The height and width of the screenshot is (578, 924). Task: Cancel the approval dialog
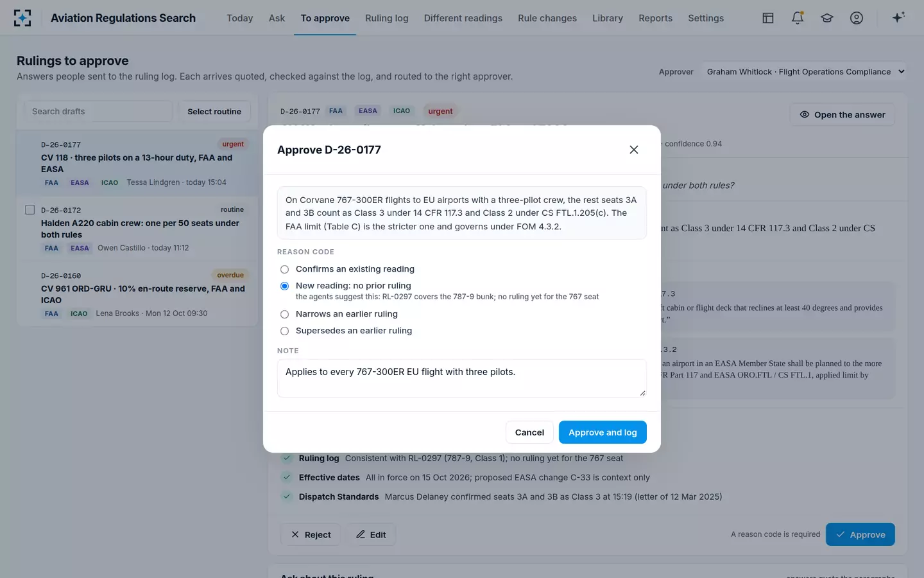click(529, 432)
